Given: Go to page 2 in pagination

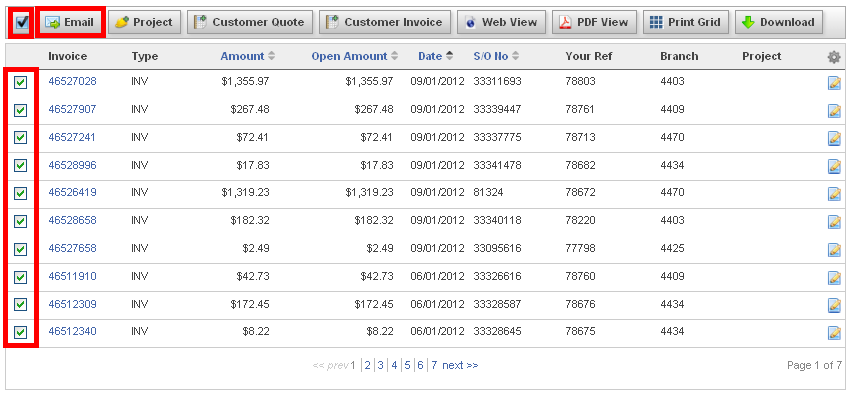Looking at the screenshot, I should (367, 365).
